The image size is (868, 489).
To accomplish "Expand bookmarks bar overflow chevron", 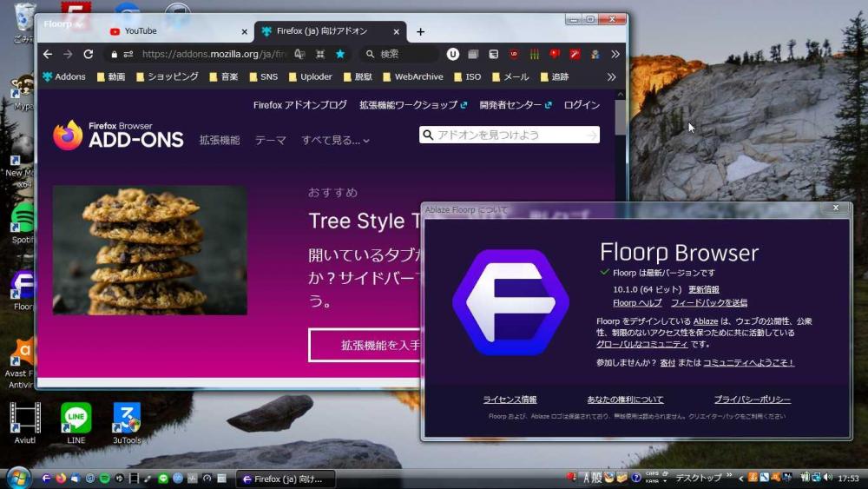I will tap(611, 77).
